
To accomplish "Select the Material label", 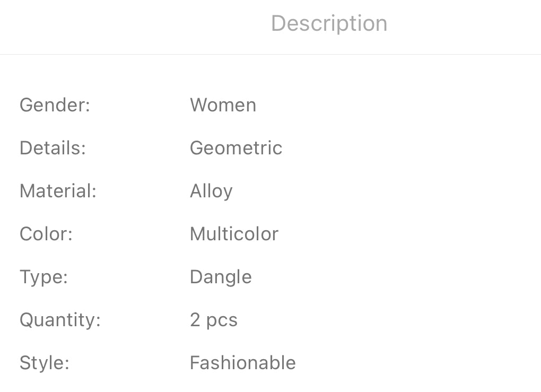I will pos(58,191).
